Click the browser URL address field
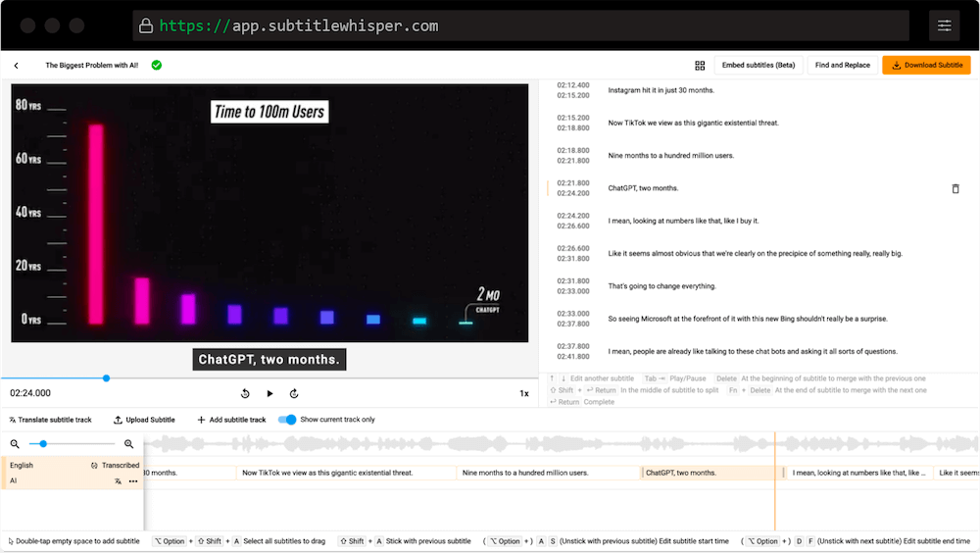This screenshot has height=553, width=980. 520,25
